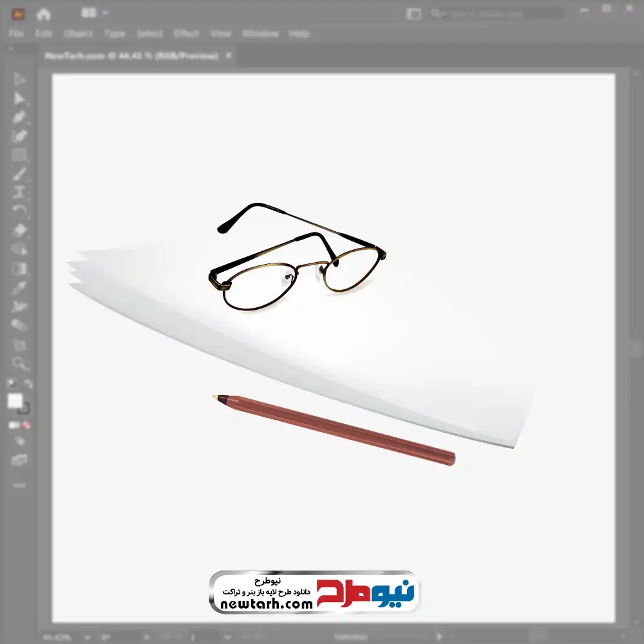Choose the Rectangle shape tool
This screenshot has height=644, width=644.
[x=19, y=155]
